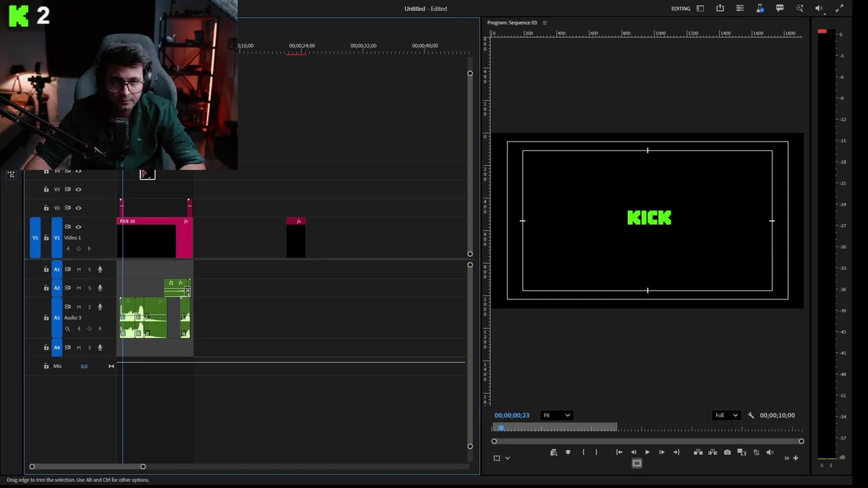Click the Lift button

pyautogui.click(x=698, y=452)
